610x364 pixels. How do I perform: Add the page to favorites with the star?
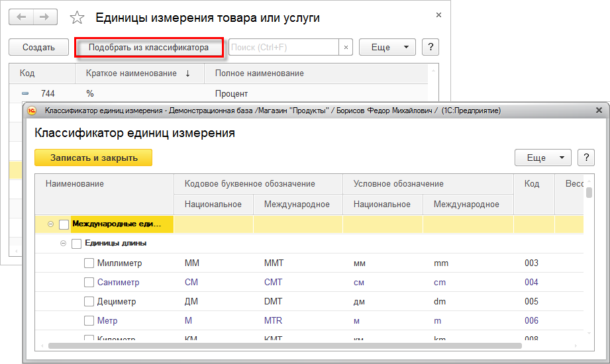point(77,18)
